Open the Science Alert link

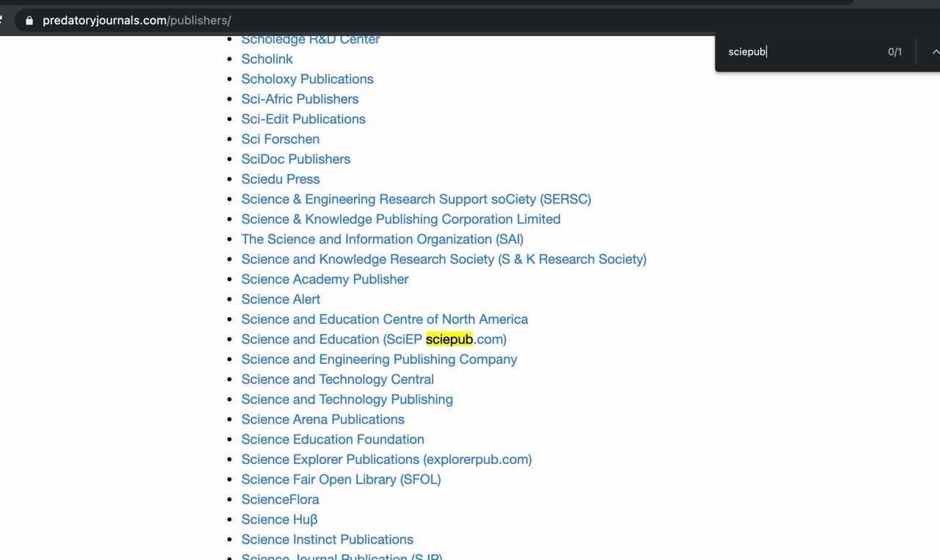coord(281,299)
